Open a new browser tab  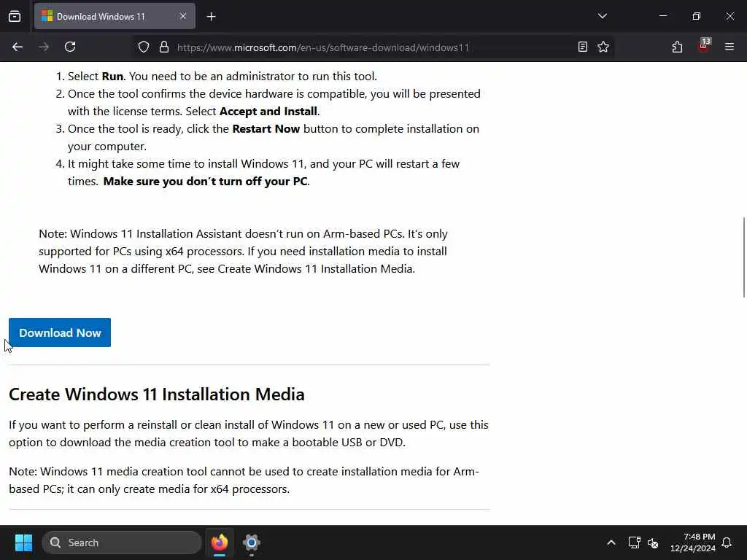tap(211, 17)
